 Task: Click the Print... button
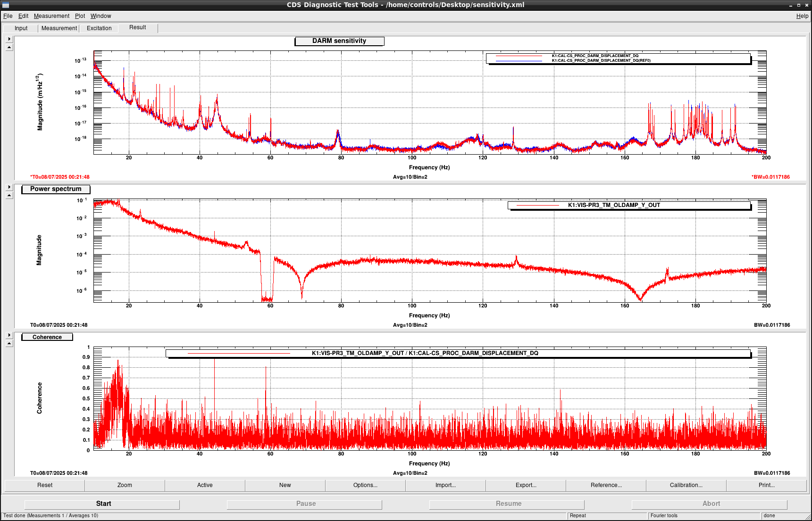pyautogui.click(x=766, y=485)
